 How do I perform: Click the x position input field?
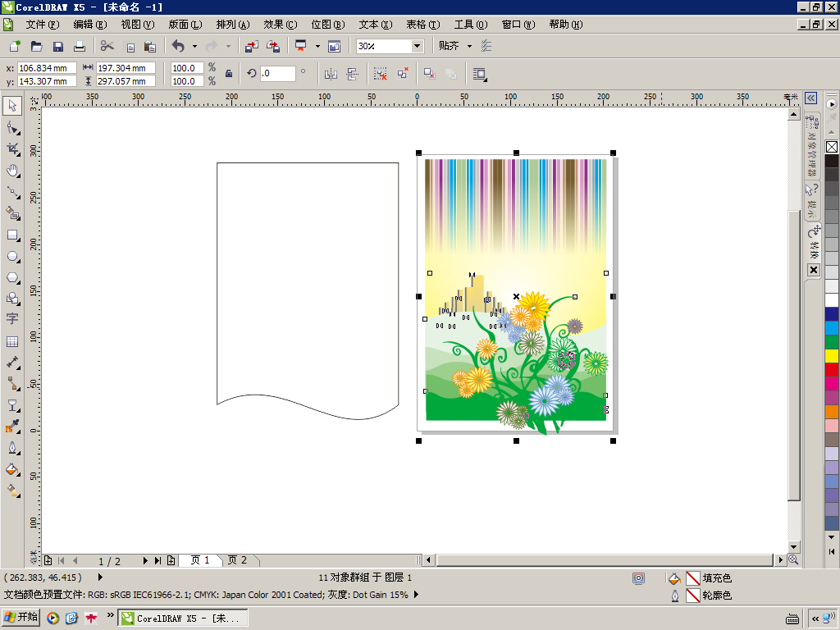pos(47,68)
